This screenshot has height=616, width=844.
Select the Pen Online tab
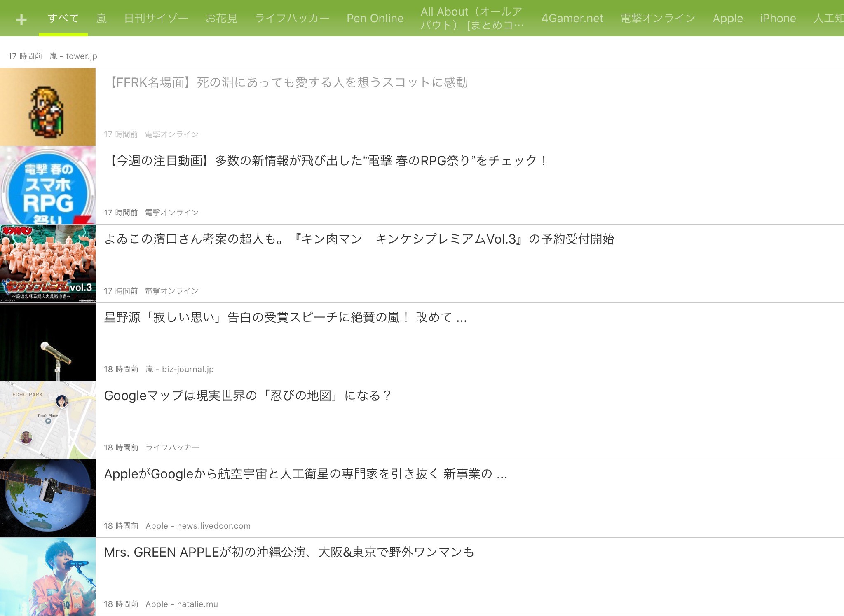[x=375, y=18]
